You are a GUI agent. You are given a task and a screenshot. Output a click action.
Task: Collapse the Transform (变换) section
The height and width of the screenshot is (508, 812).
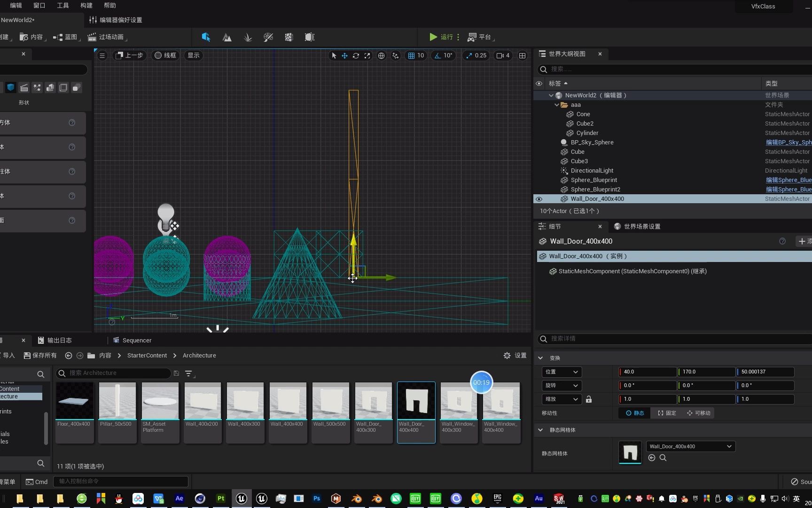click(x=540, y=358)
